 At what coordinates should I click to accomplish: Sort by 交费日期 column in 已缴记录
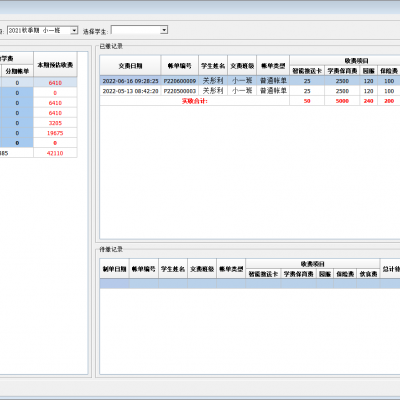point(130,66)
